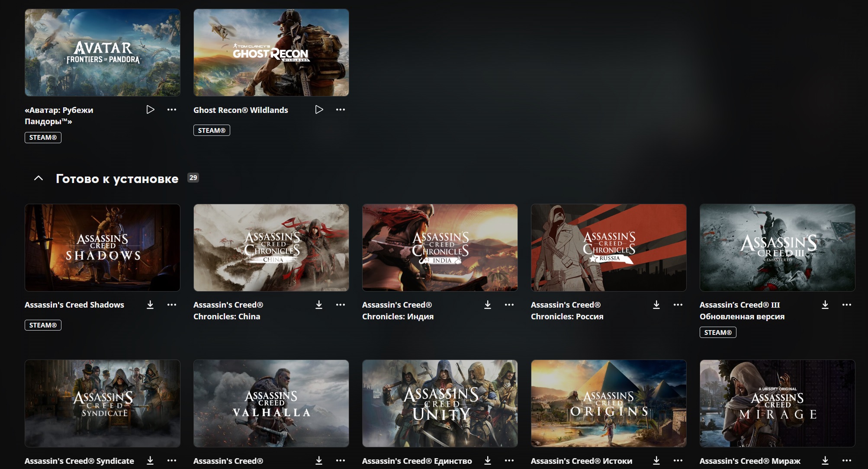Open more options for Assassin's Creed Мираж

click(x=847, y=461)
